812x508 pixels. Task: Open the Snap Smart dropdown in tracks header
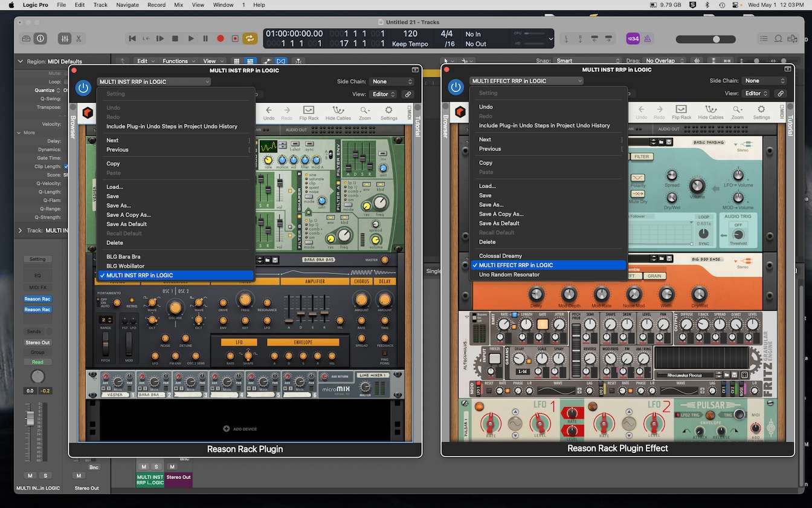pyautogui.click(x=588, y=61)
